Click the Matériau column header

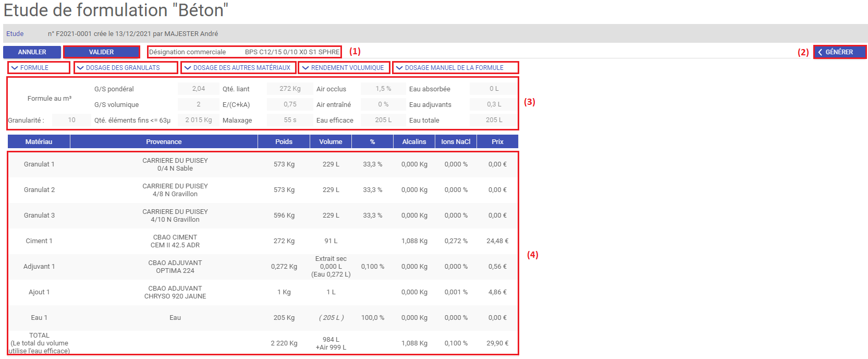point(39,141)
